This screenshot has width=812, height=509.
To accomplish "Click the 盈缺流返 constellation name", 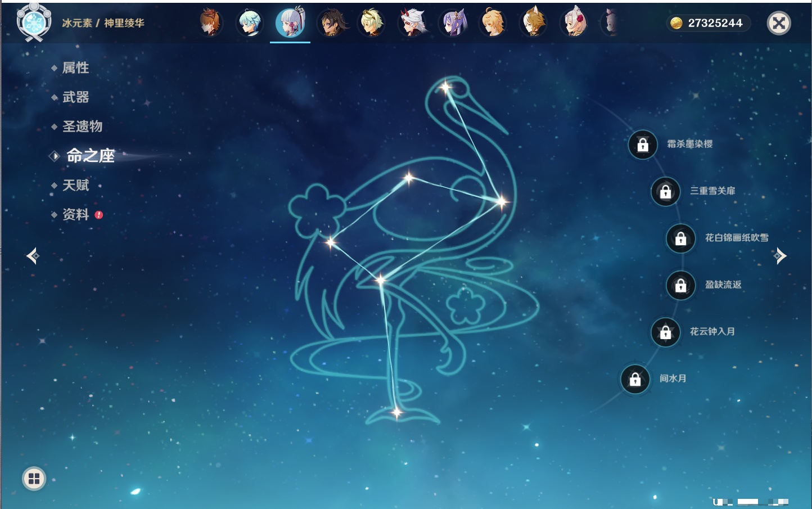I will [723, 285].
